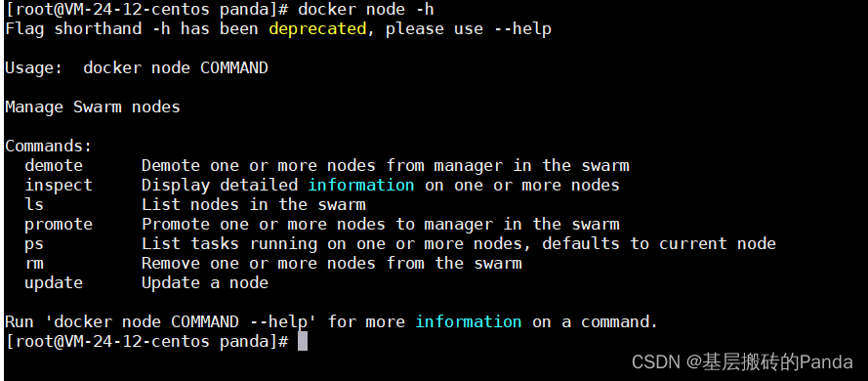Click the '--help' text in deprecation notice
868x381 pixels.
click(522, 29)
